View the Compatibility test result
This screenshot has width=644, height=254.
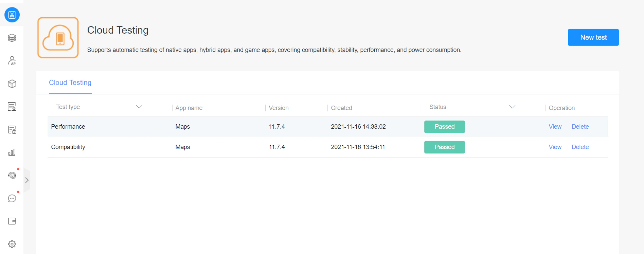click(555, 147)
